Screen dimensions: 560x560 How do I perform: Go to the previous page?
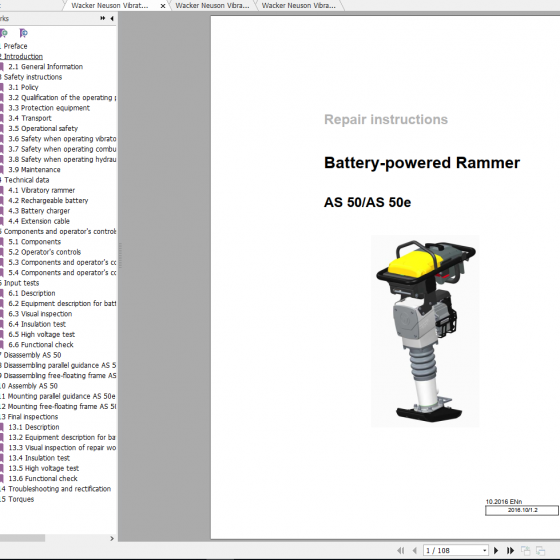point(414,550)
